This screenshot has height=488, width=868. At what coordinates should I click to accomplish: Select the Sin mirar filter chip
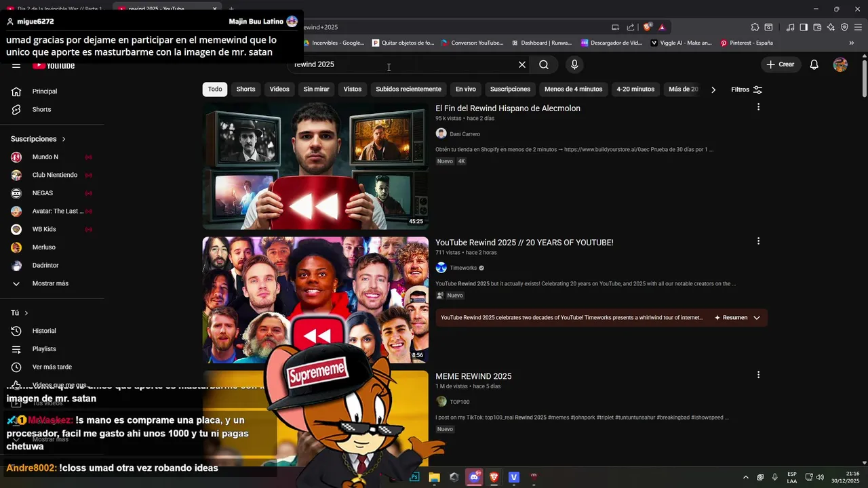tap(316, 89)
